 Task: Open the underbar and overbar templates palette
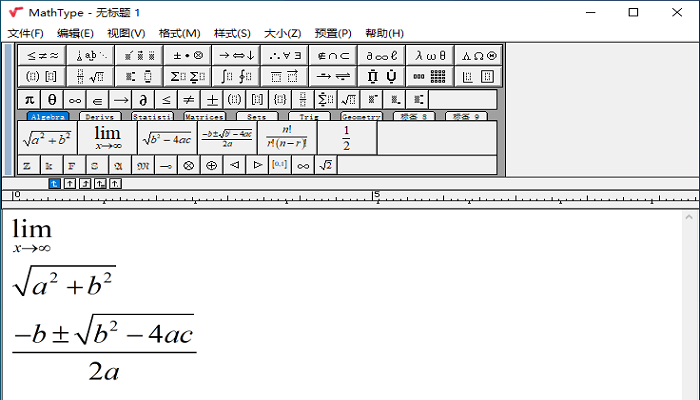(x=285, y=76)
